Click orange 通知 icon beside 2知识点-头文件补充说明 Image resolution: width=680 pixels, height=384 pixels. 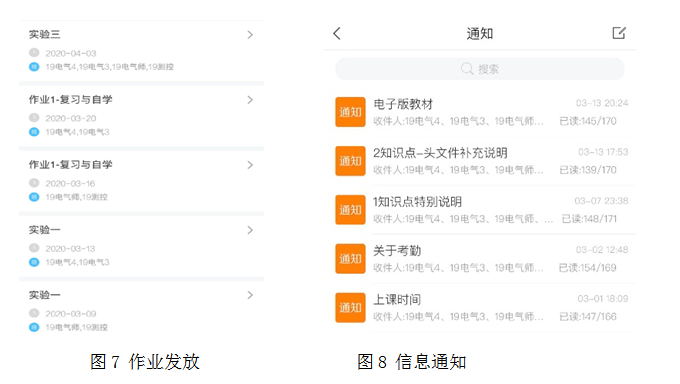(350, 161)
